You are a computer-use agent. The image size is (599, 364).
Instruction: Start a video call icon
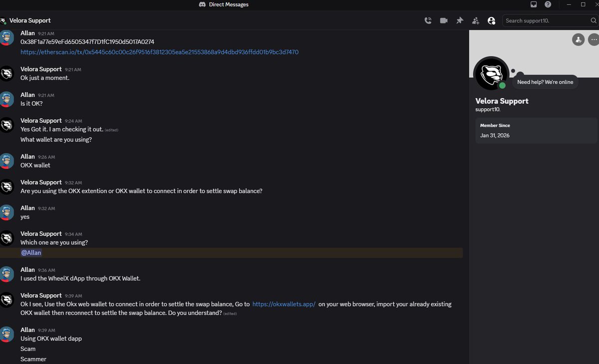tap(444, 20)
